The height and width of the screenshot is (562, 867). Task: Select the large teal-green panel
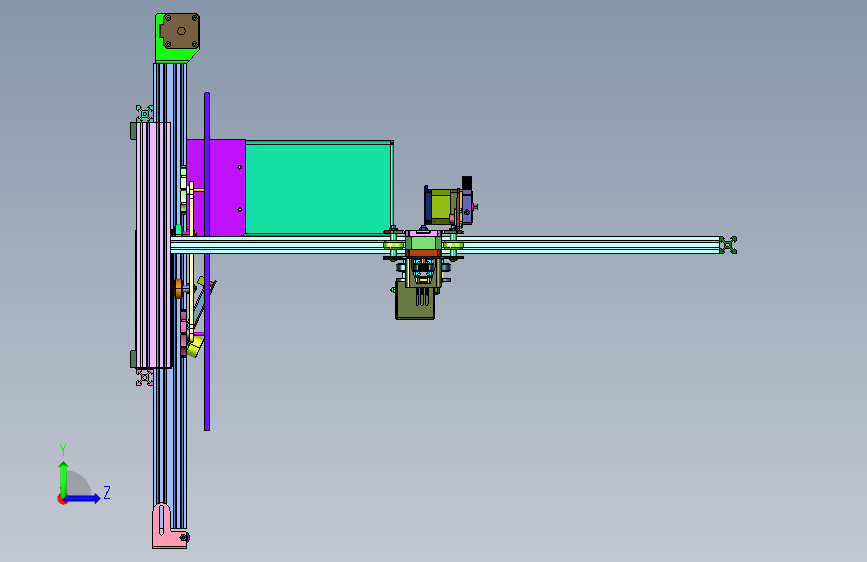point(319,188)
